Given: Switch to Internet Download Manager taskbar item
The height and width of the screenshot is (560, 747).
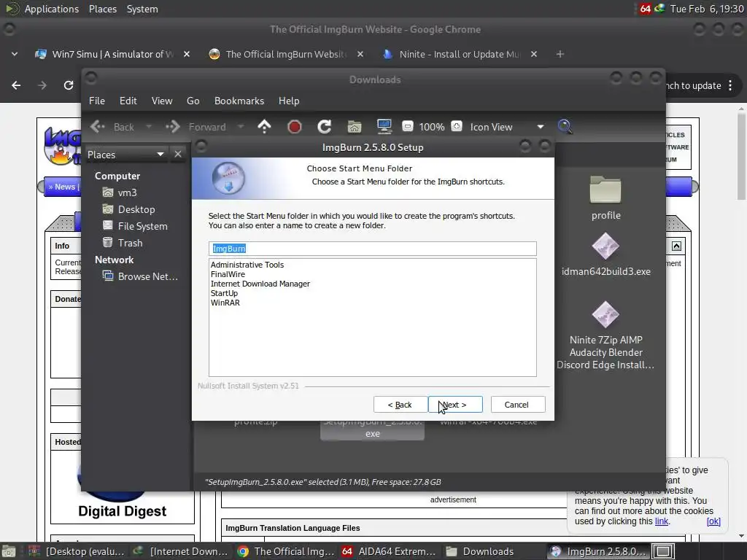Looking at the screenshot, I should pyautogui.click(x=180, y=551).
